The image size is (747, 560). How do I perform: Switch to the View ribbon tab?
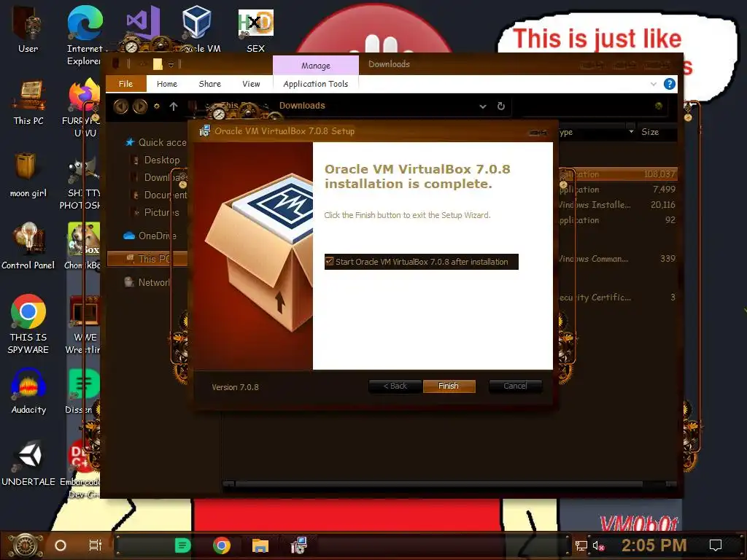(x=251, y=84)
